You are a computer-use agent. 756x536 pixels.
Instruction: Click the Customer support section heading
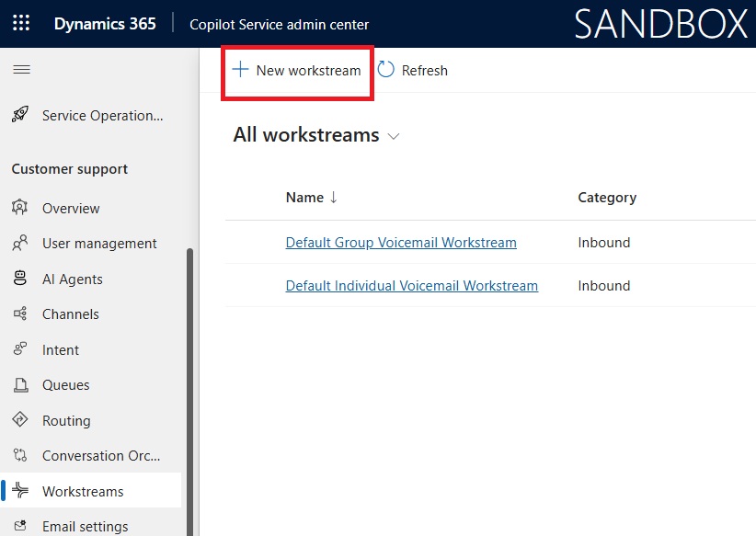tap(69, 169)
